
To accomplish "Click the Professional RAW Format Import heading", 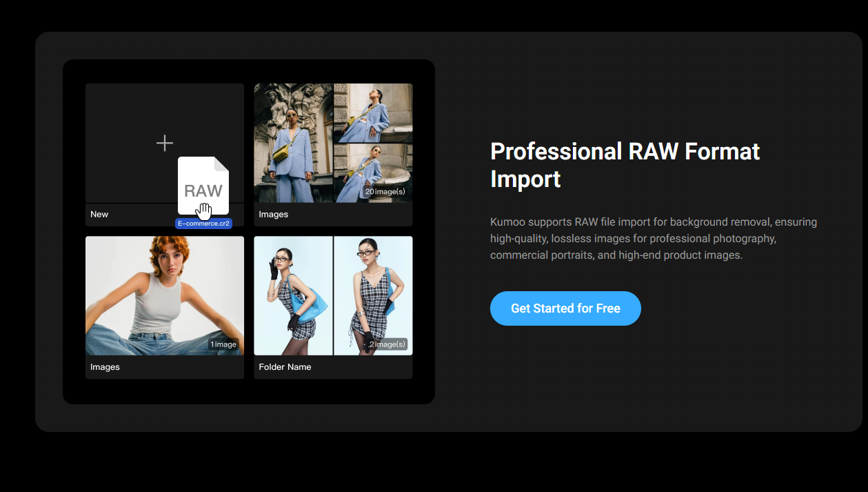I will [625, 165].
